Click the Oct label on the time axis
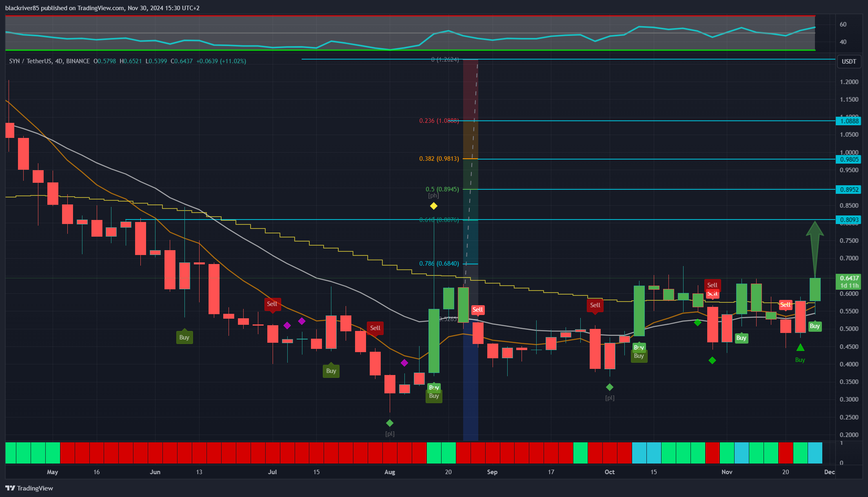Screen dimensions: 868x497 pyautogui.click(x=610, y=472)
